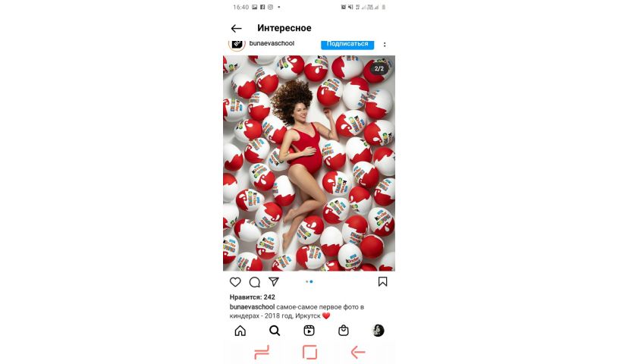Open Reels tab in bottom navigation

click(309, 331)
